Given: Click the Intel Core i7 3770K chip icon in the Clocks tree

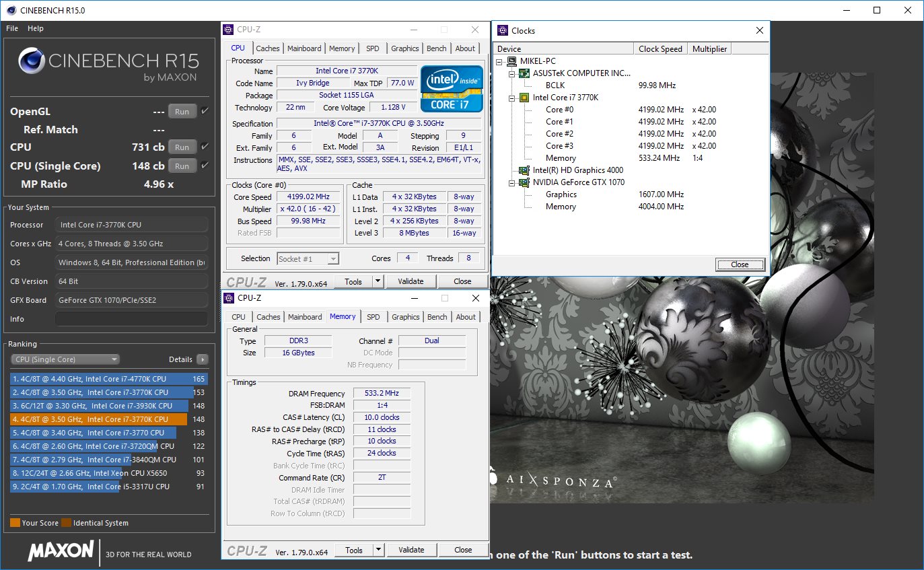Looking at the screenshot, I should point(524,98).
